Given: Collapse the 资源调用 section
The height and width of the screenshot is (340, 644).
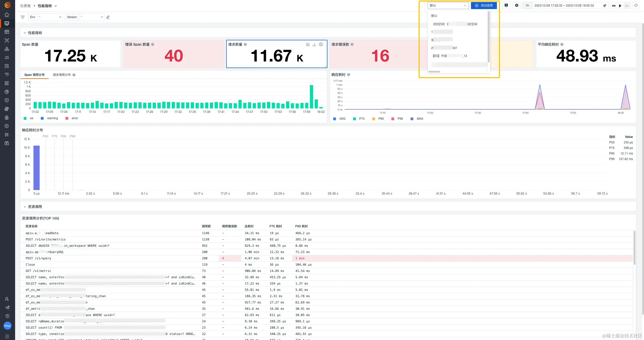Looking at the screenshot, I should point(25,207).
